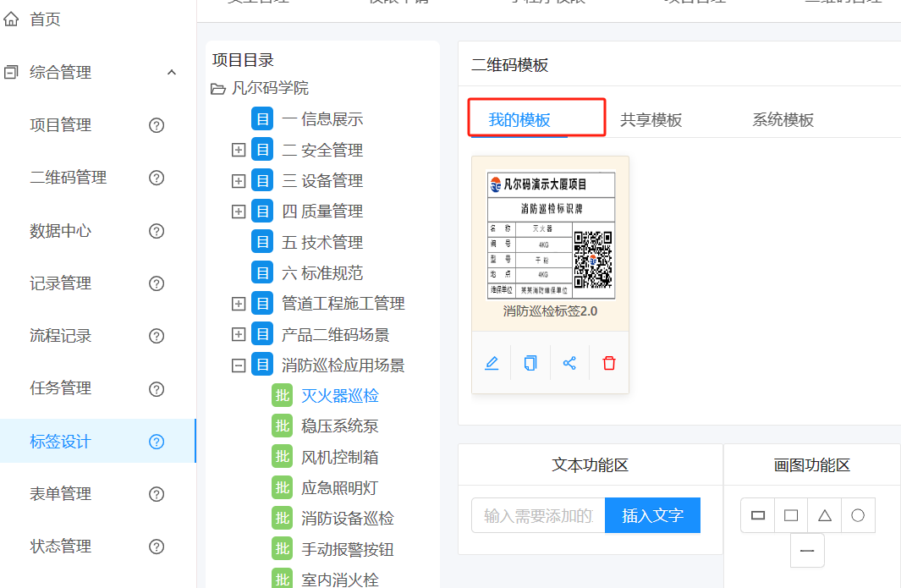Click the text input field in 文本功能区
Viewport: 901px width, 588px height.
point(536,514)
